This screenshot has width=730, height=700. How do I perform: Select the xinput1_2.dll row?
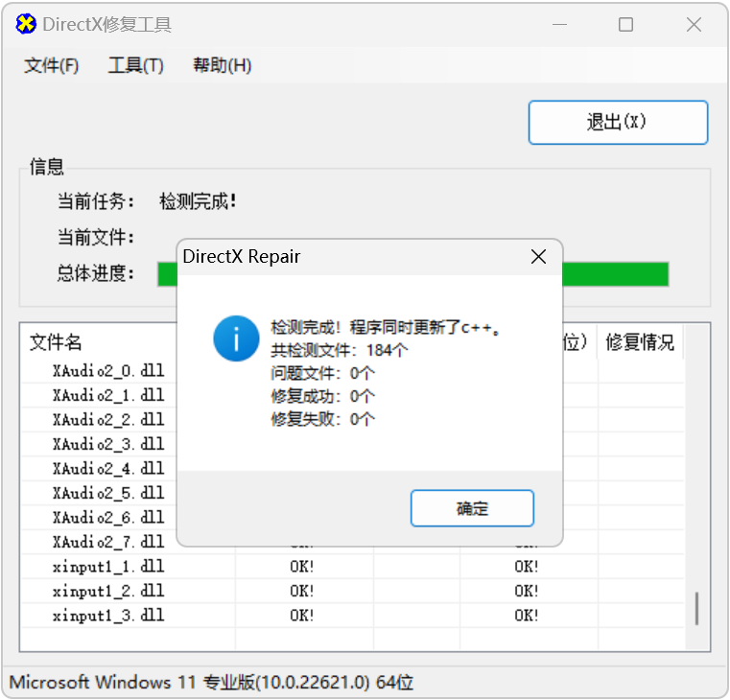[x=352, y=591]
